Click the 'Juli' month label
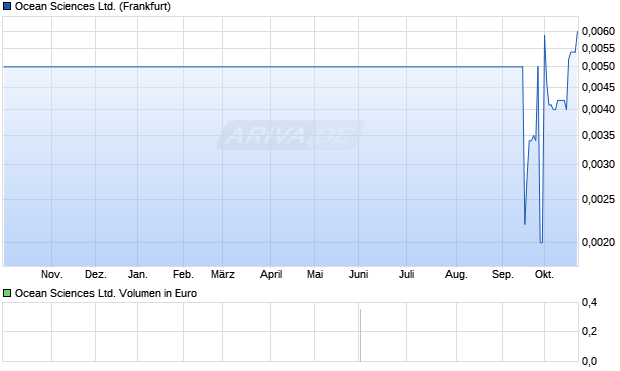This screenshot has width=620, height=371. point(406,274)
